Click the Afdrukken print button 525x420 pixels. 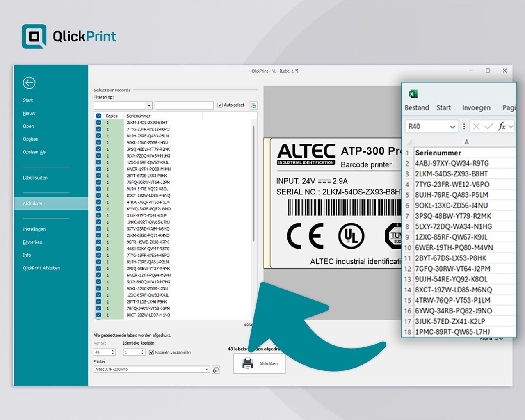260,363
